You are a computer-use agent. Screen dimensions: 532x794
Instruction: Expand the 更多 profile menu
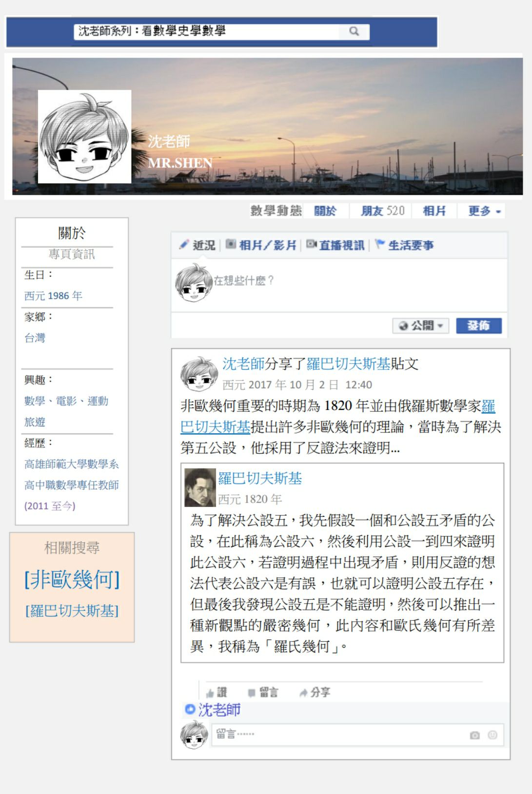[484, 211]
